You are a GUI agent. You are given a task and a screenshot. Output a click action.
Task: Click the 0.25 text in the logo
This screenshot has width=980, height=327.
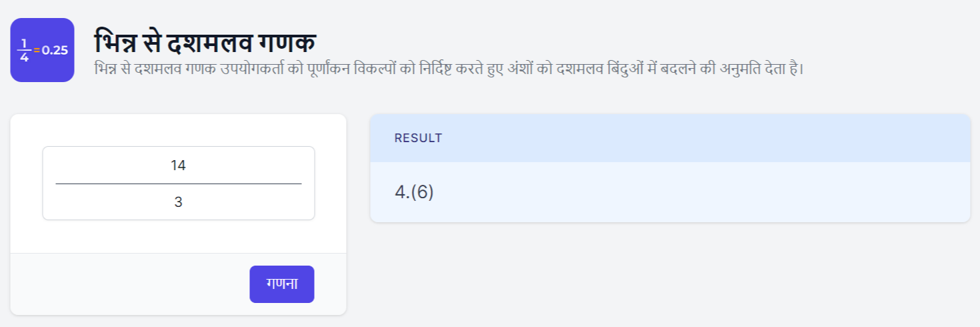coord(55,50)
